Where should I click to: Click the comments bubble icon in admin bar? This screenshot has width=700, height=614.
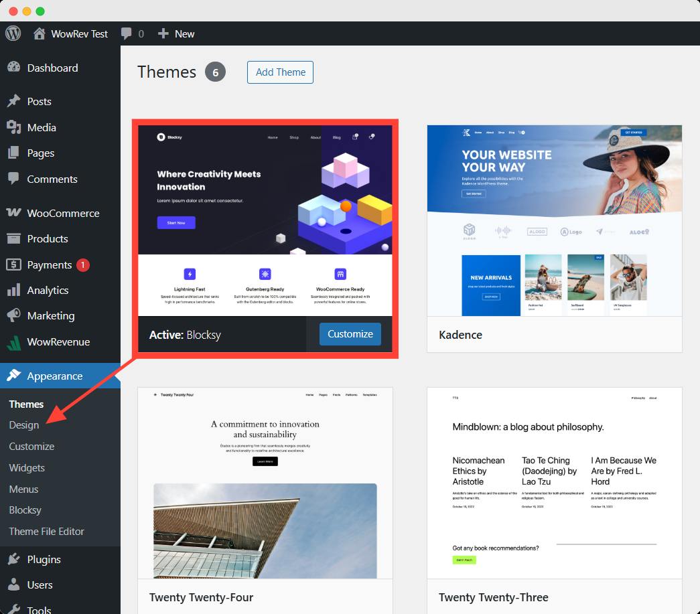127,33
